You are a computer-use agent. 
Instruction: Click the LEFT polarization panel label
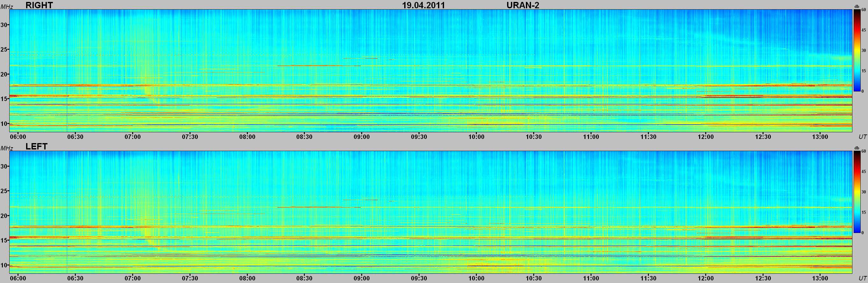click(x=36, y=146)
